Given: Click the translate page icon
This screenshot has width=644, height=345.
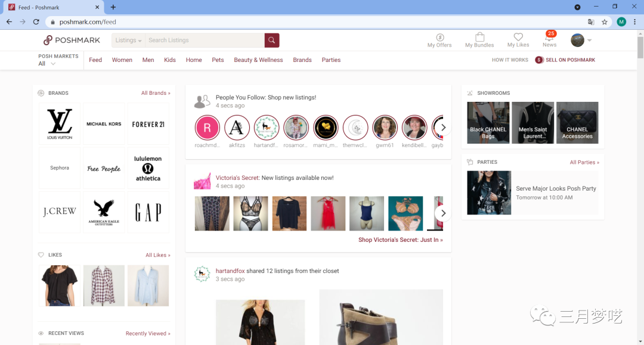Looking at the screenshot, I should tap(591, 22).
